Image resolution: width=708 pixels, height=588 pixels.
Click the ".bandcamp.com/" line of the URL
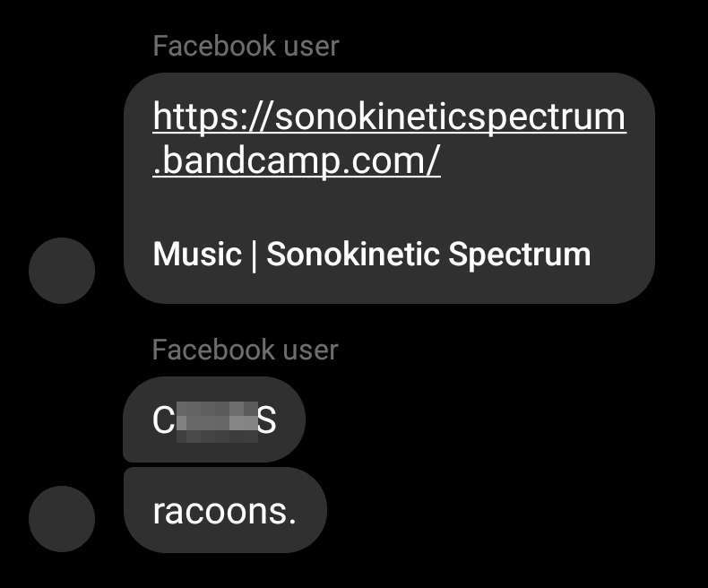pos(297,164)
